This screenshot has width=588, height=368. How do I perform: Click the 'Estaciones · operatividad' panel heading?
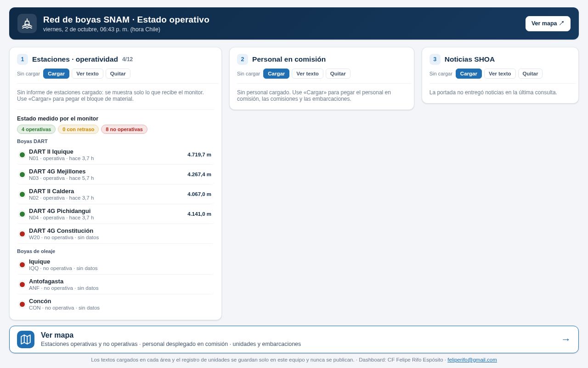pyautogui.click(x=75, y=59)
